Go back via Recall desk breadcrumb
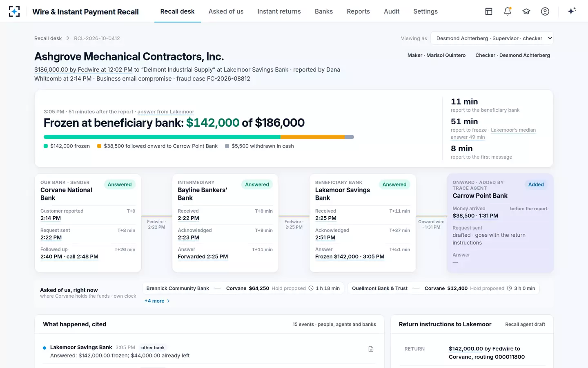 [48, 38]
